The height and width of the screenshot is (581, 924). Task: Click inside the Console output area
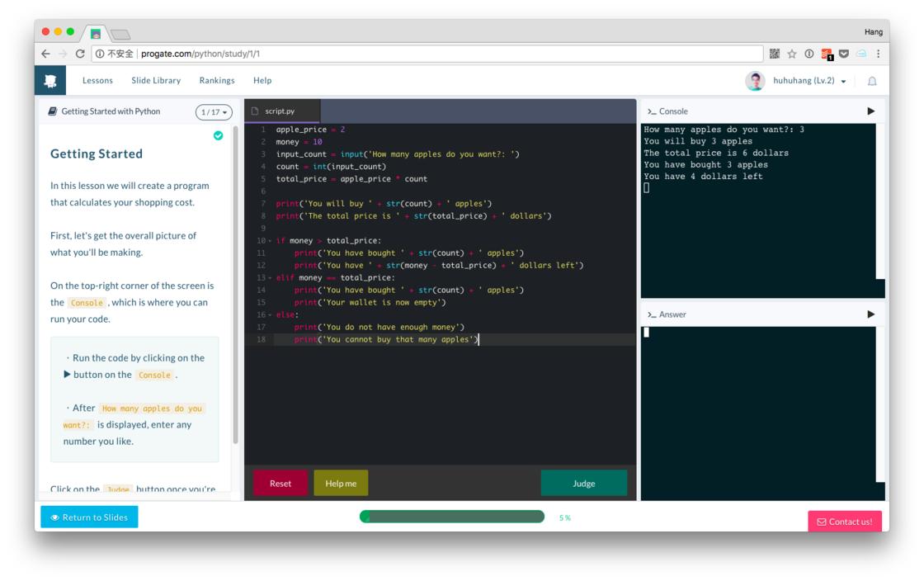(758, 210)
